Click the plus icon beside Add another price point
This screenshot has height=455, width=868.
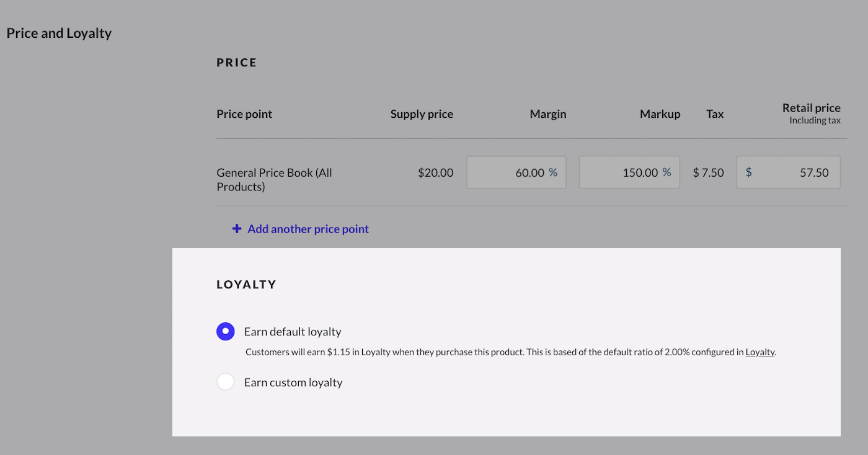click(x=236, y=229)
